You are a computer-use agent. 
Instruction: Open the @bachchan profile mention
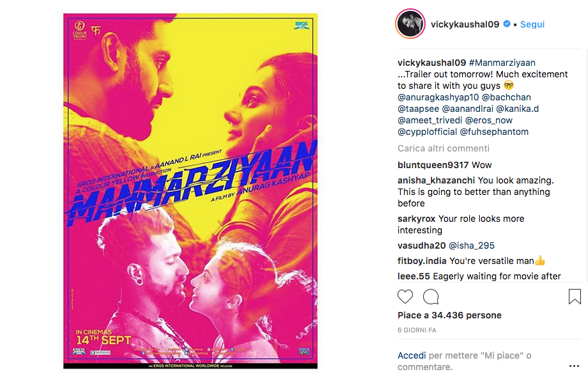point(506,98)
